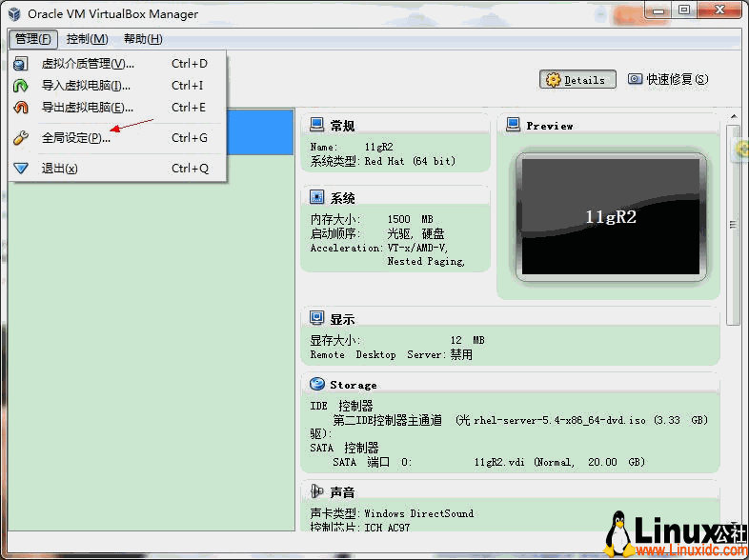The image size is (749, 560).
Task: Click the 11gR2.vdi (Normal, 20.00 GB) entry
Action: pos(559,462)
